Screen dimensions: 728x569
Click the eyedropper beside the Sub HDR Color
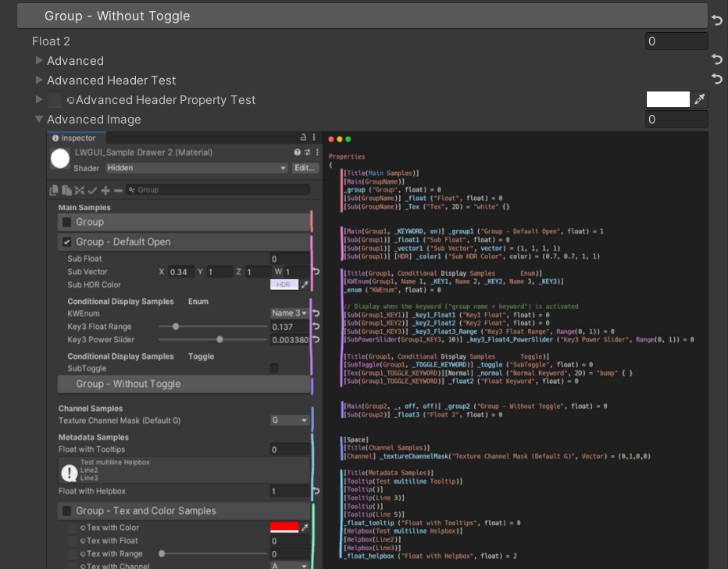305,284
